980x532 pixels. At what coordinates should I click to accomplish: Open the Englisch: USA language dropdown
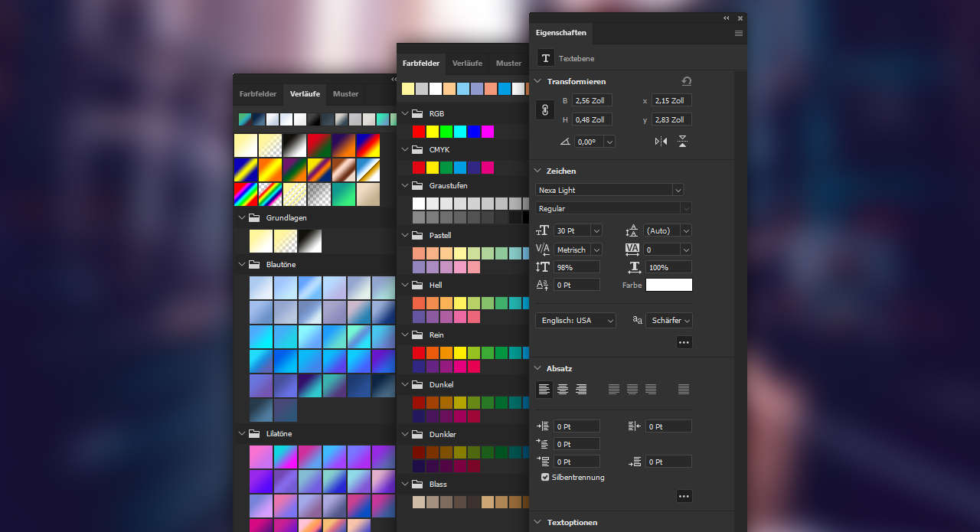(576, 320)
